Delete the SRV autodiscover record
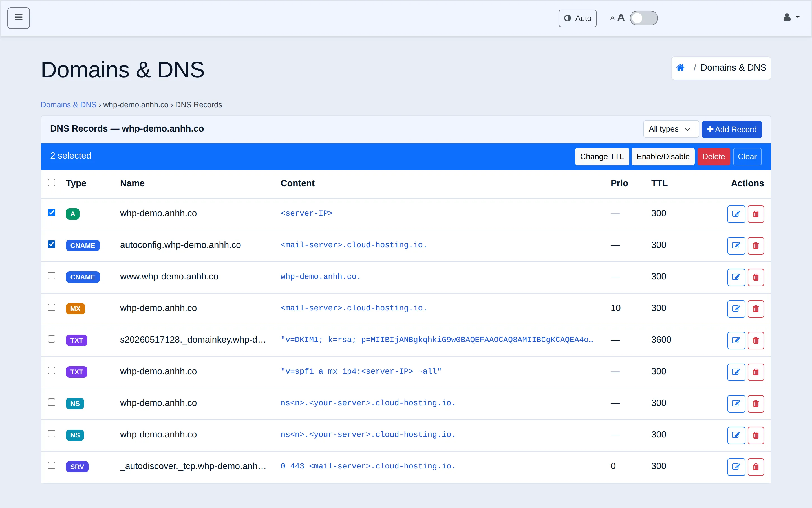 point(756,467)
